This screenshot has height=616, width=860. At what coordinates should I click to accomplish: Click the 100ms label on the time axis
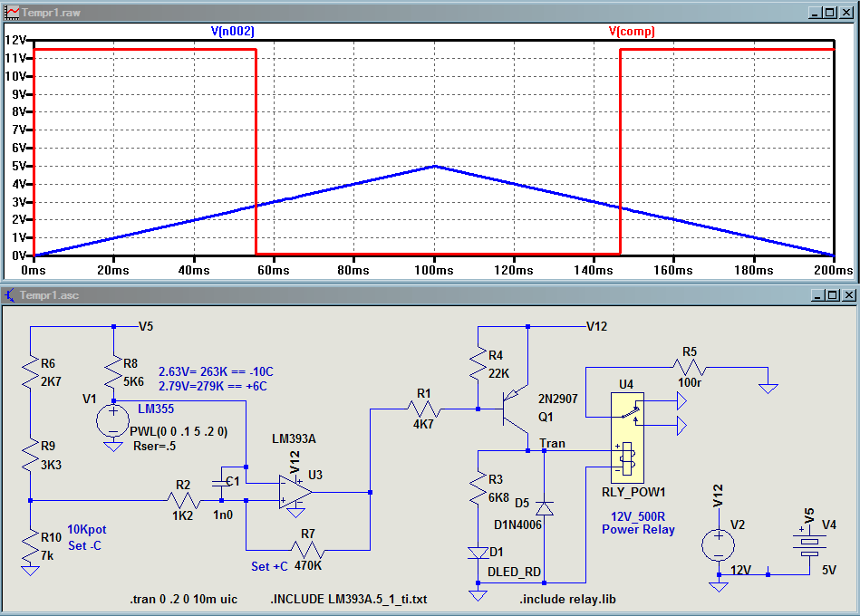[434, 270]
